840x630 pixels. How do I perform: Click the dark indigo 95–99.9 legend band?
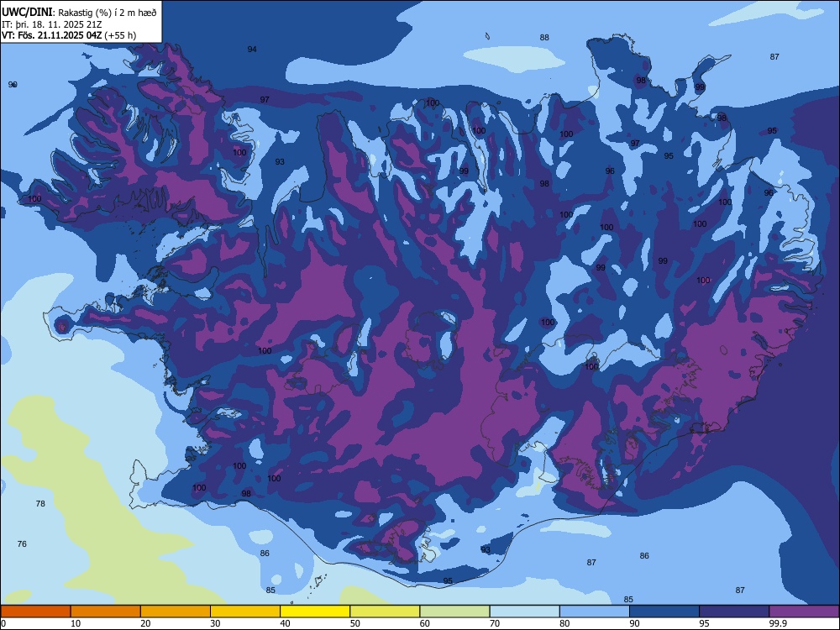[x=734, y=612]
